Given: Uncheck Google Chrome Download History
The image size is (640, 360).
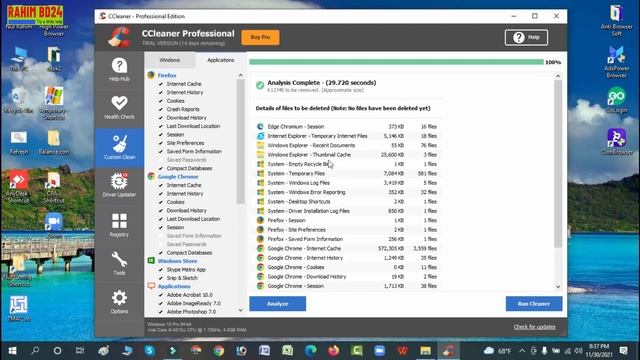Looking at the screenshot, I should [161, 211].
